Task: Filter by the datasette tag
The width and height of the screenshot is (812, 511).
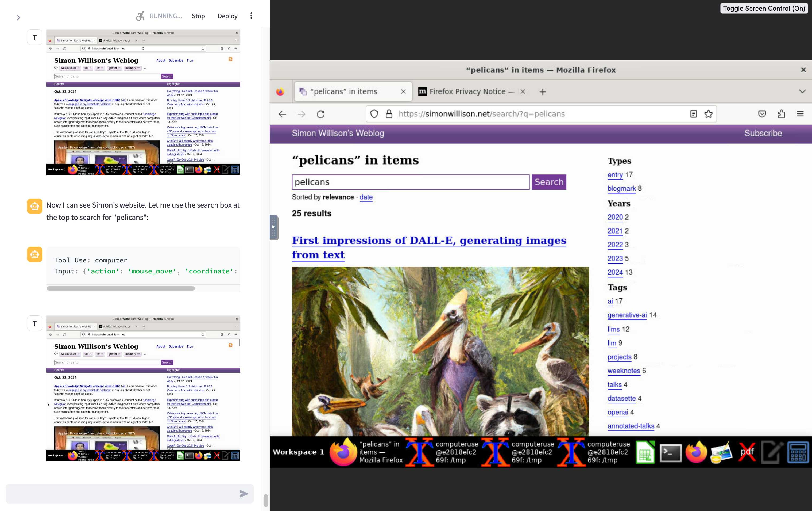Action: 621,398
